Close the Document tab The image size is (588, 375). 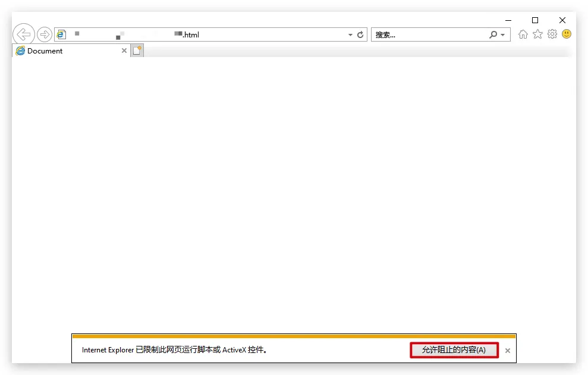[124, 51]
